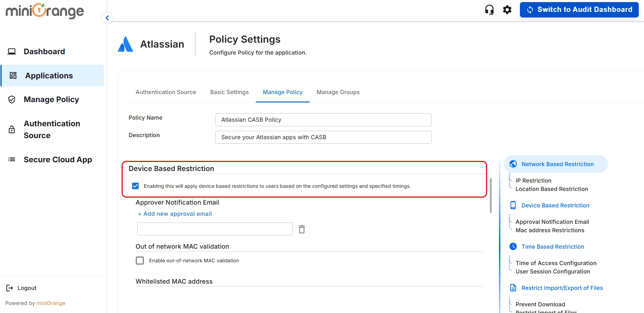644x313 pixels.
Task: Focus the Description input field
Action: (323, 137)
